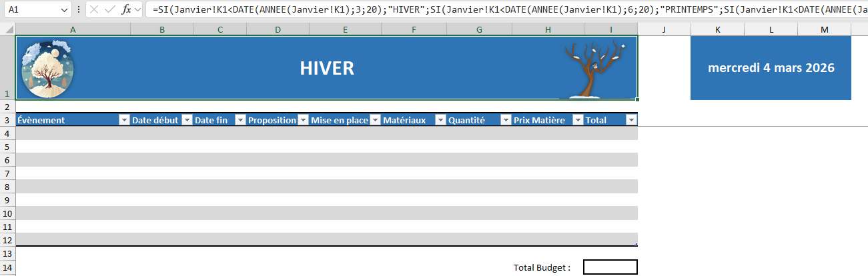Open the Évènement column filter dropdown
This screenshot has width=868, height=276.
pyautogui.click(x=123, y=120)
